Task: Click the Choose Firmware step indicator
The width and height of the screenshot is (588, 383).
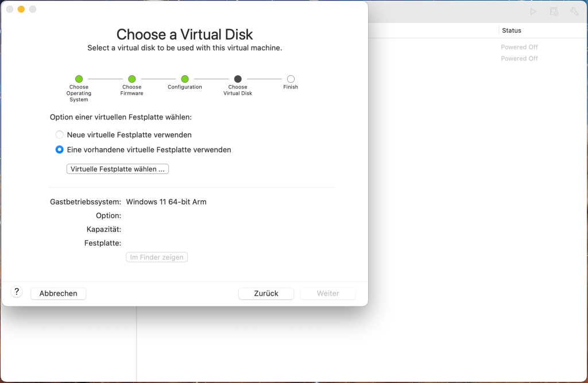Action: (131, 79)
